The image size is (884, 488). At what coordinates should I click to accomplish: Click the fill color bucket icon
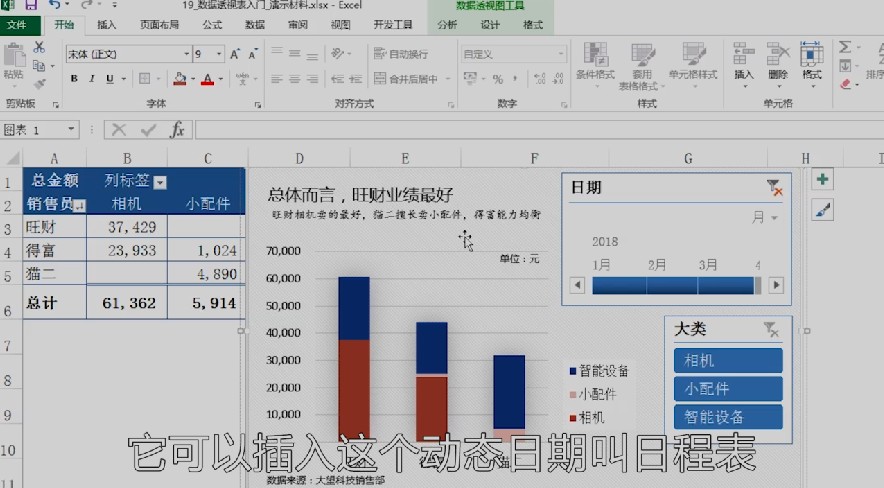click(180, 79)
